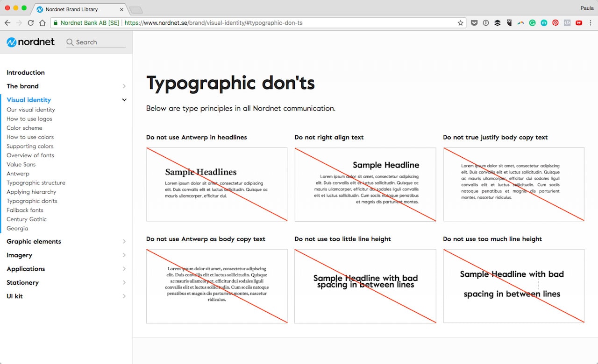Go to Our visual identity
Screen dimensions: 598x364
pyautogui.click(x=31, y=110)
